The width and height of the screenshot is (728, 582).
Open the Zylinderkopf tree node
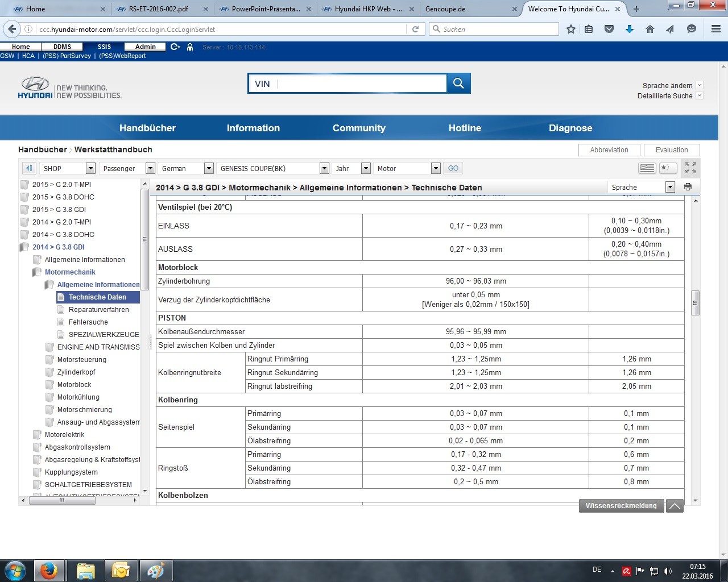76,372
